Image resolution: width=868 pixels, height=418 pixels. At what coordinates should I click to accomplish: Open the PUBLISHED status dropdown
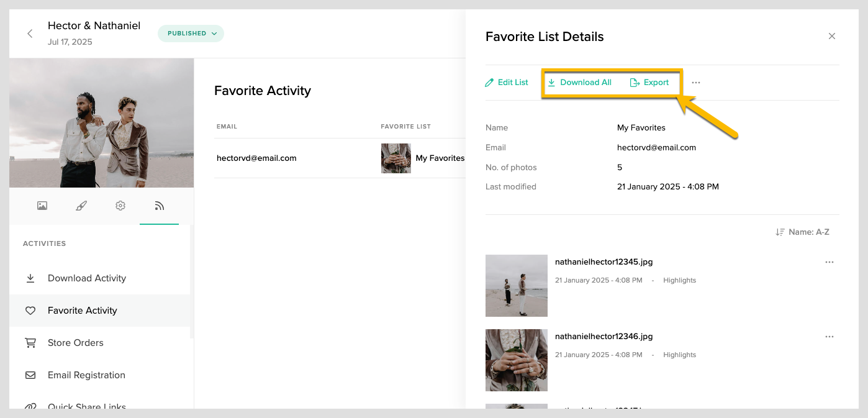pos(191,34)
